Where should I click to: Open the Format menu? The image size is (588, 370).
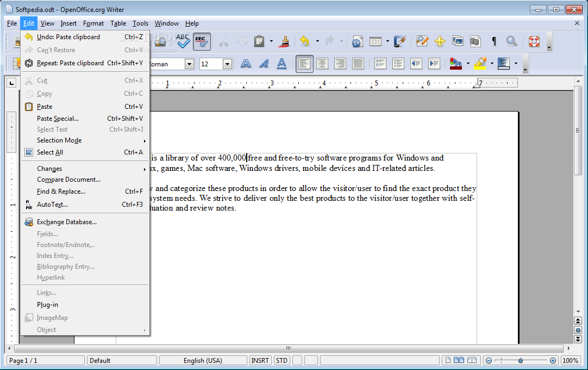point(93,23)
